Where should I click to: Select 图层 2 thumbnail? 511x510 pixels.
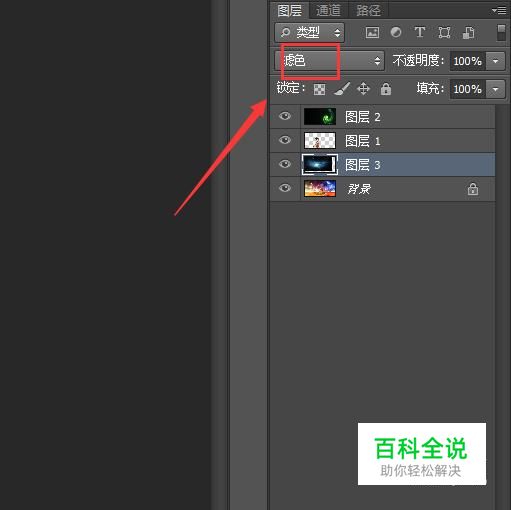tap(320, 117)
